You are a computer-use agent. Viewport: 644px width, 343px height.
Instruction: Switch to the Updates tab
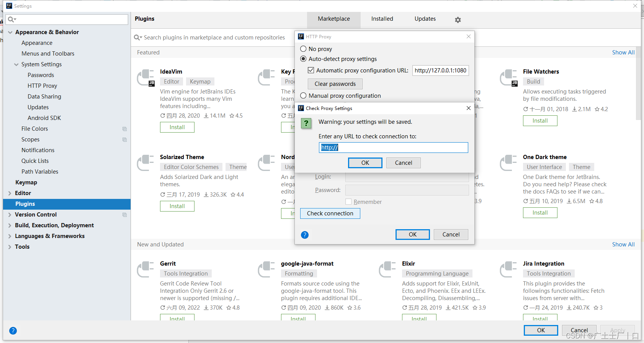coord(425,19)
